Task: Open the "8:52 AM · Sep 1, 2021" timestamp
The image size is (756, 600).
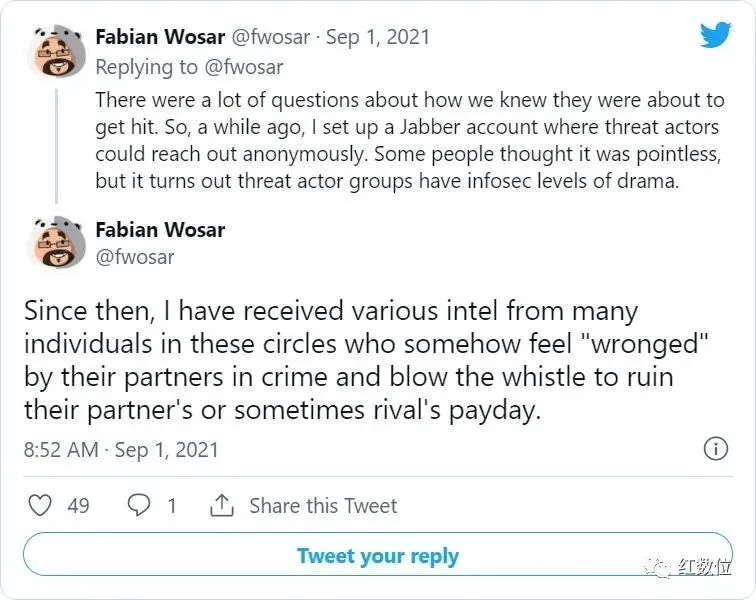Action: coord(121,449)
